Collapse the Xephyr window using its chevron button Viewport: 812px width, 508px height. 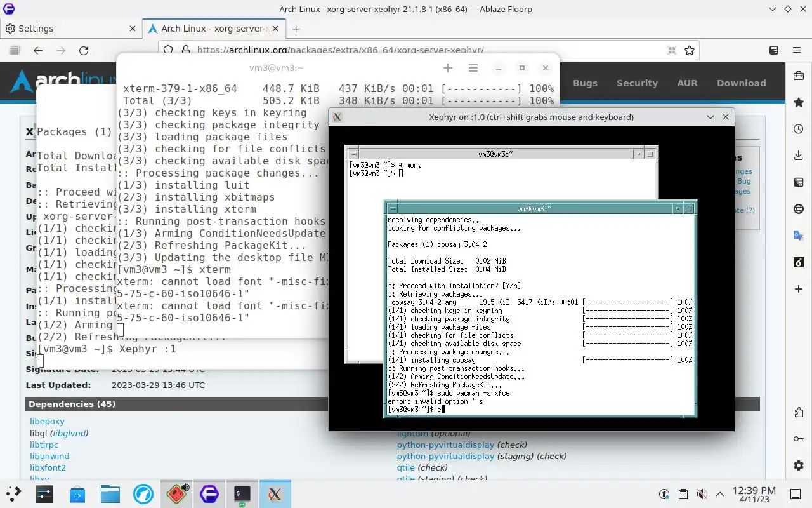[710, 117]
